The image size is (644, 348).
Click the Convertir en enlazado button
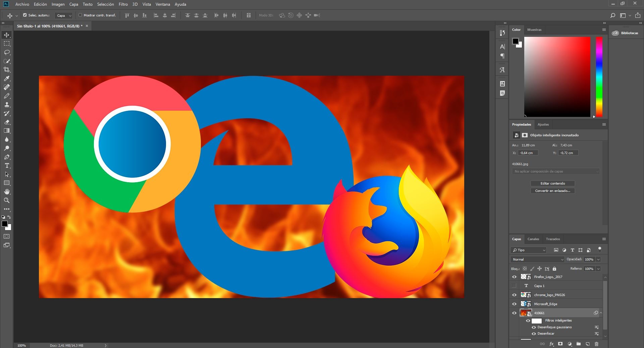click(x=553, y=191)
